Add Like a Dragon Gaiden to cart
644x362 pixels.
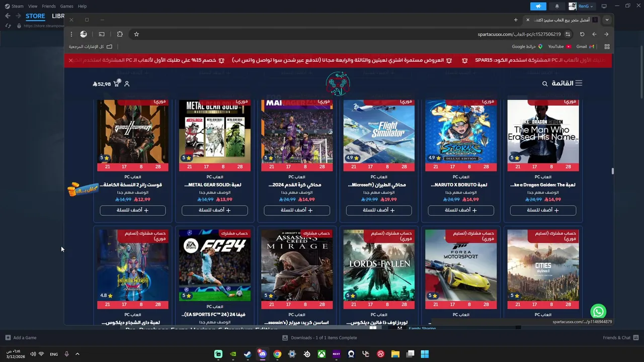[x=543, y=210]
